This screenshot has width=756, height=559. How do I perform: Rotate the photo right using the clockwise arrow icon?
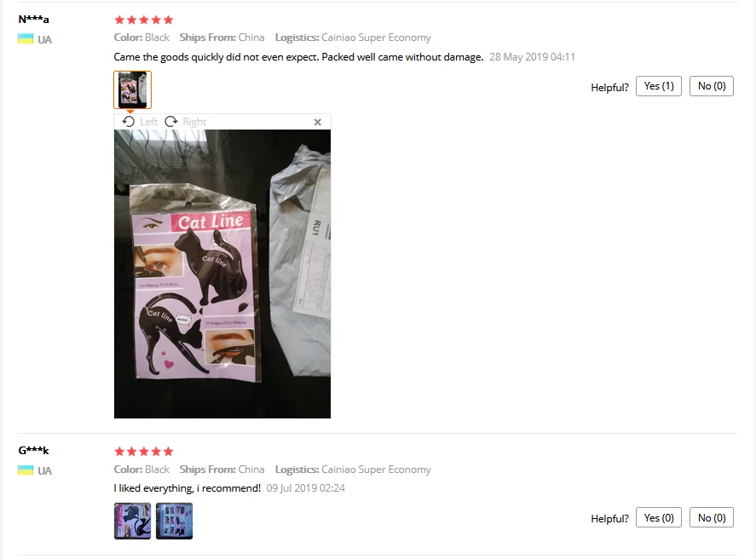[171, 122]
